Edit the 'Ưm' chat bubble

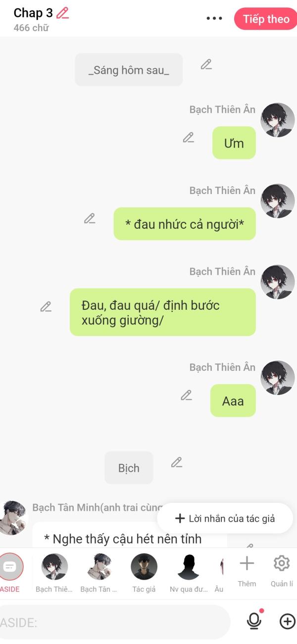[188, 138]
